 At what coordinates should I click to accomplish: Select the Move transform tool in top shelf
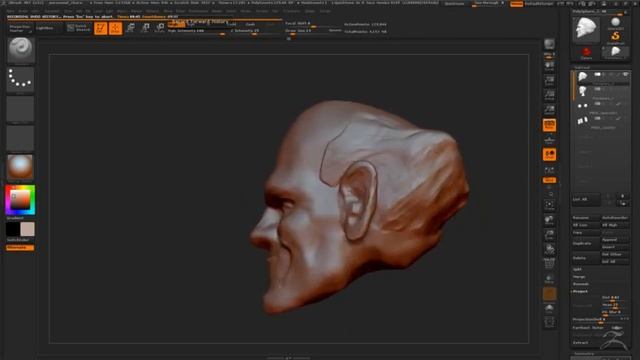[131, 28]
